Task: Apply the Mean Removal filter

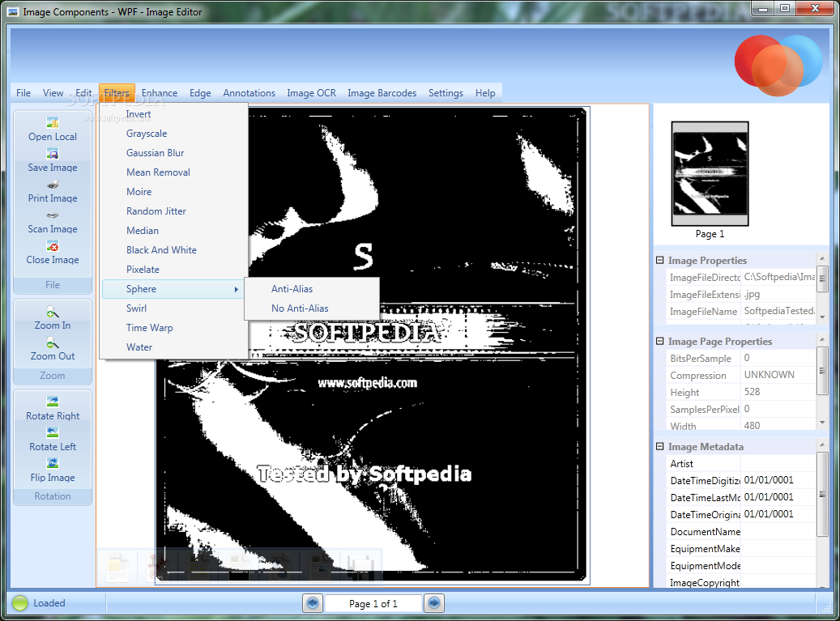Action: [174, 172]
